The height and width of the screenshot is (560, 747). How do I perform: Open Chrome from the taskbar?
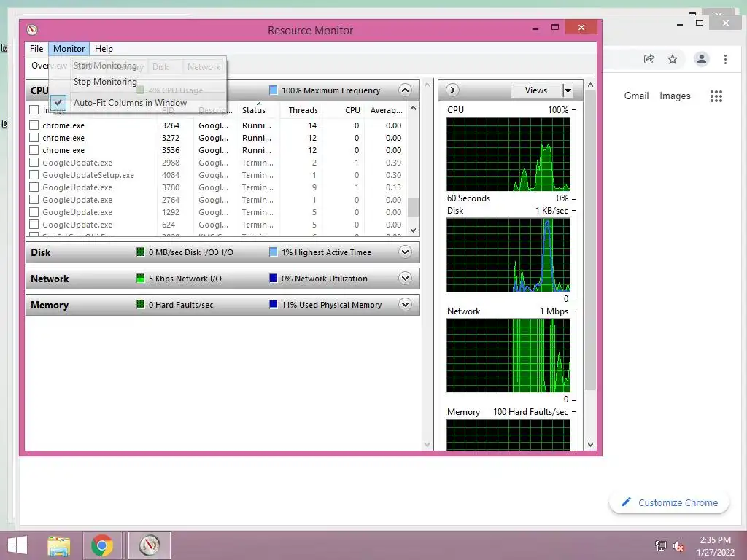(102, 545)
